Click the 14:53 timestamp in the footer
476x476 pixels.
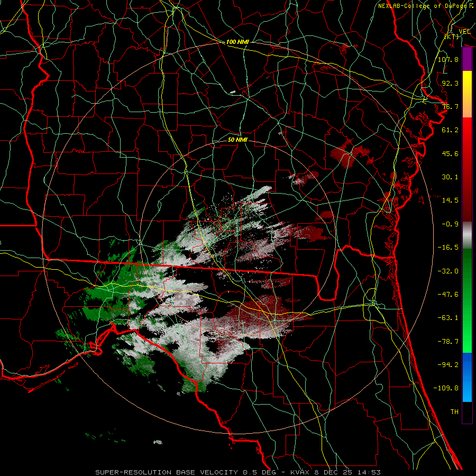(x=369, y=472)
